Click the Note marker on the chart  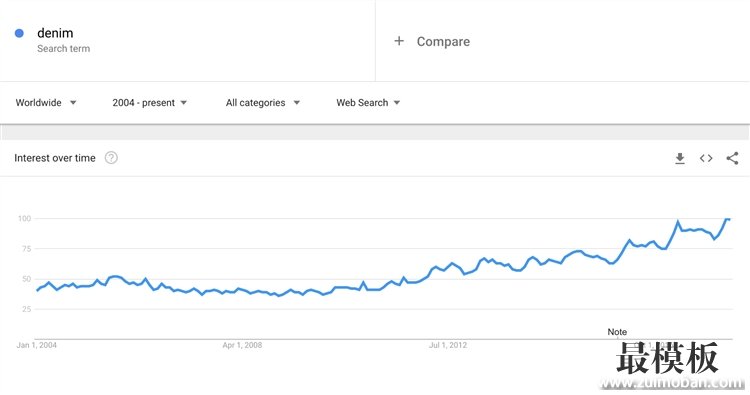[617, 332]
